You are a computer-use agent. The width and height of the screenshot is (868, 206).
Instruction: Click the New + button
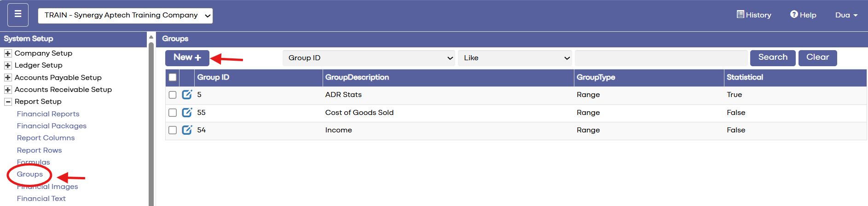coord(187,58)
